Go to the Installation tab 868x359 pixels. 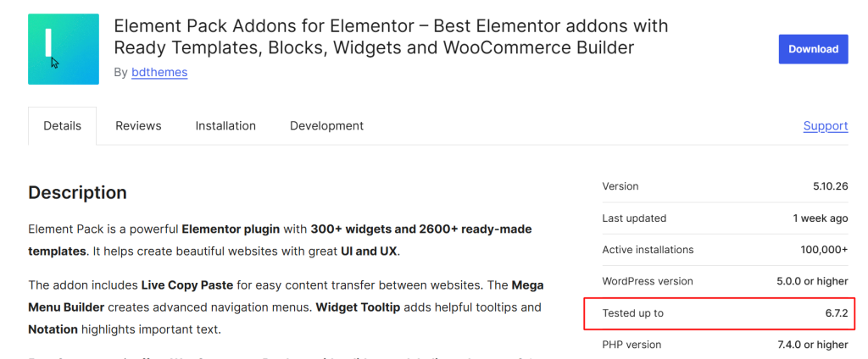click(225, 126)
